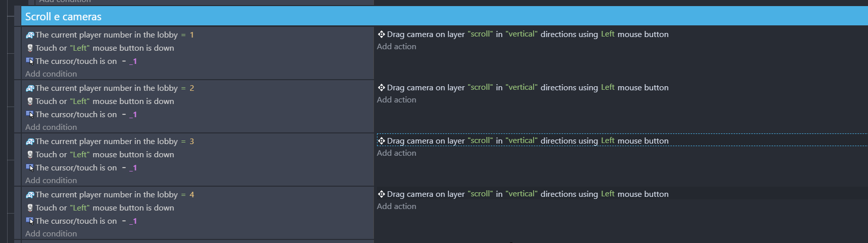Click the mouse icon in the first event's Touch condition

(30, 48)
